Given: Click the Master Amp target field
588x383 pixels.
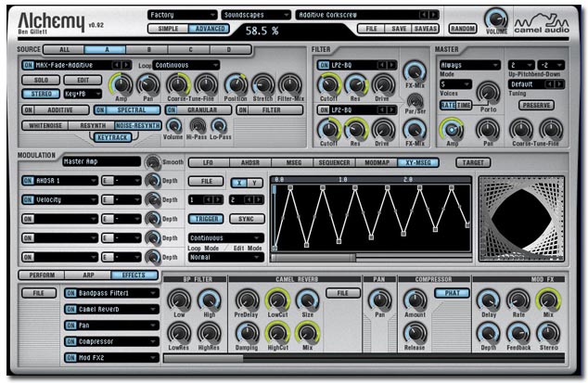Looking at the screenshot, I should (x=101, y=161).
